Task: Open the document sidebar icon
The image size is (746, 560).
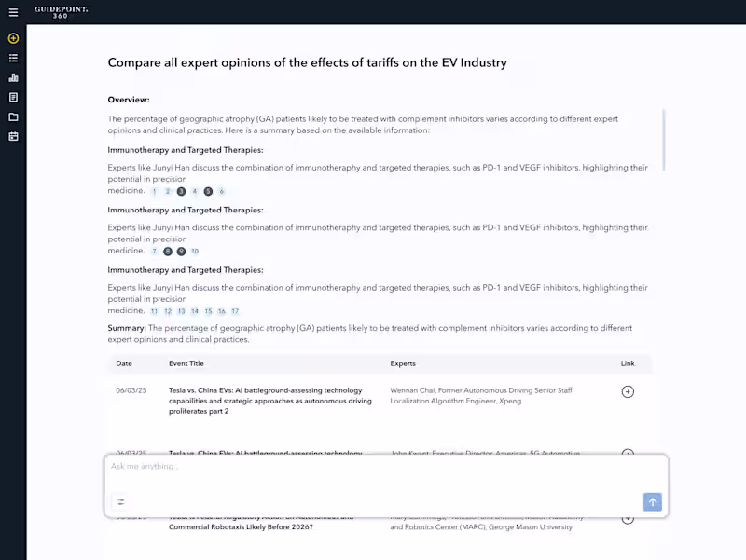Action: [13, 97]
